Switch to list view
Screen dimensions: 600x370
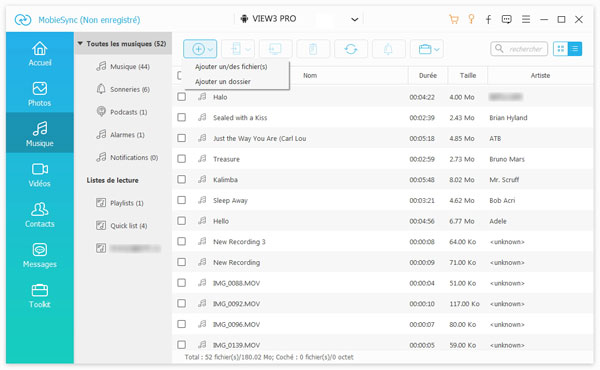(575, 49)
